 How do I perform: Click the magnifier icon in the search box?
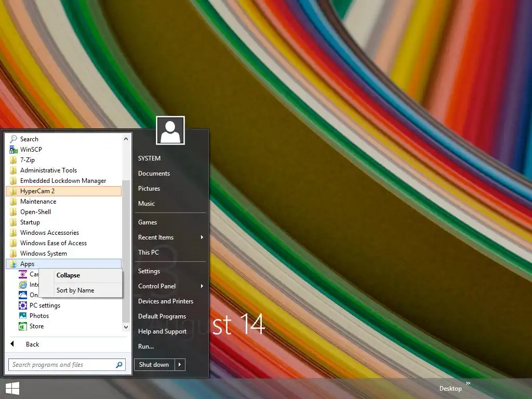(119, 365)
